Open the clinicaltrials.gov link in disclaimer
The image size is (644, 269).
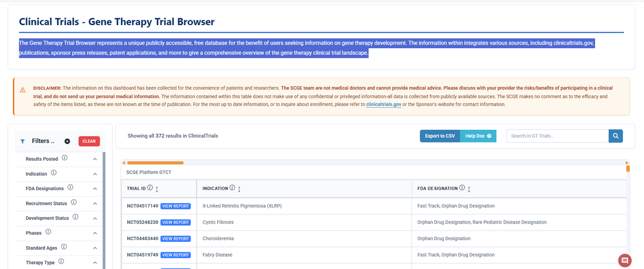[x=384, y=104]
